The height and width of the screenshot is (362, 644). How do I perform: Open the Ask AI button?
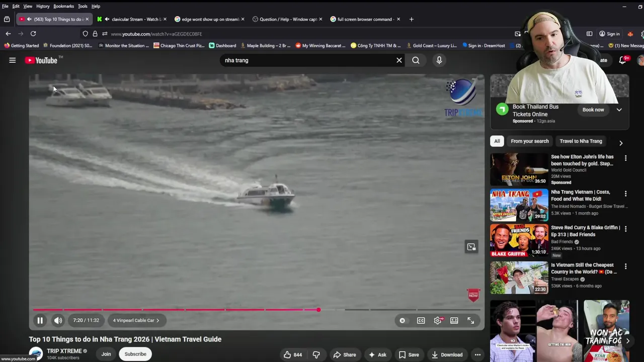click(x=377, y=355)
